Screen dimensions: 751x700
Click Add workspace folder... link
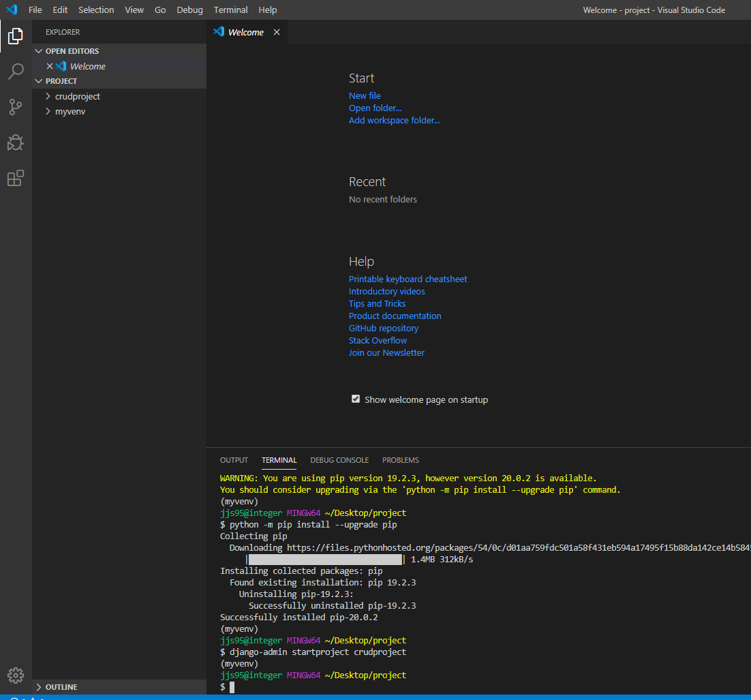[394, 120]
